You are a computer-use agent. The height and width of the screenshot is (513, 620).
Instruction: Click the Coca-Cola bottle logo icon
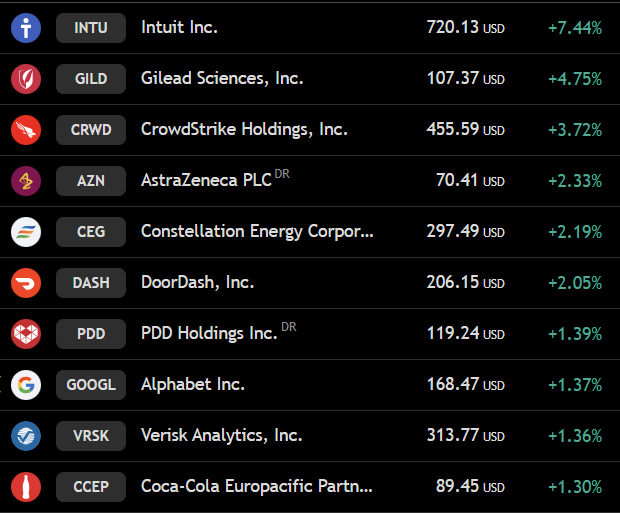pyautogui.click(x=26, y=487)
